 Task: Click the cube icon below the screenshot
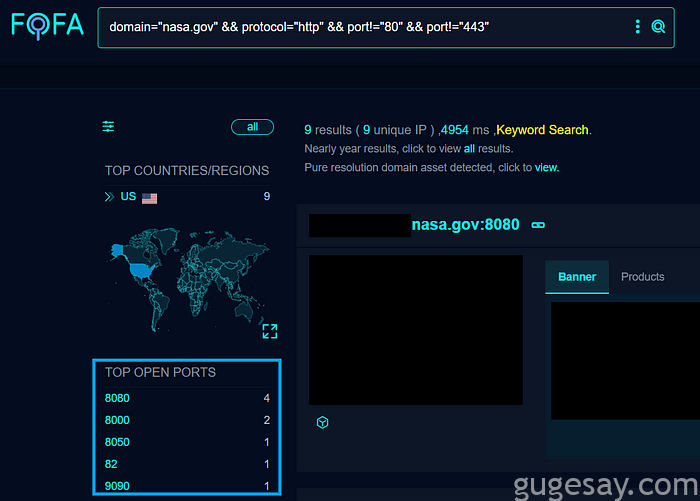[x=322, y=422]
